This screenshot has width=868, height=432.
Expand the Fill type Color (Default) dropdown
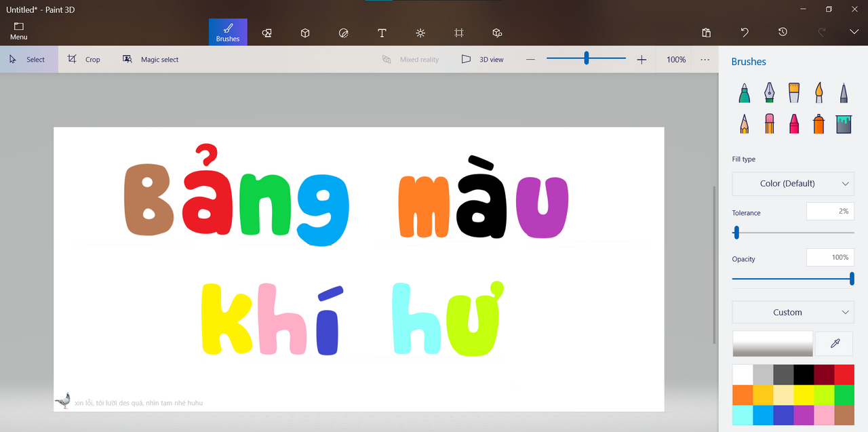point(793,183)
